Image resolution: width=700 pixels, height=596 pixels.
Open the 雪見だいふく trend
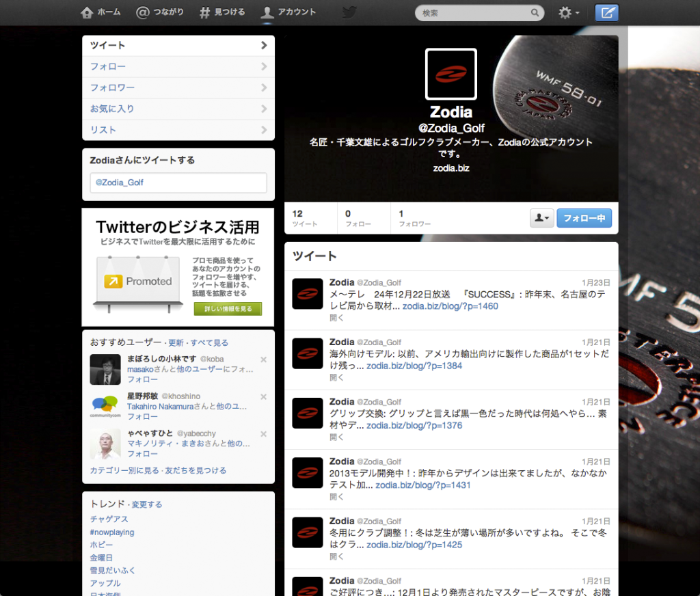click(113, 570)
